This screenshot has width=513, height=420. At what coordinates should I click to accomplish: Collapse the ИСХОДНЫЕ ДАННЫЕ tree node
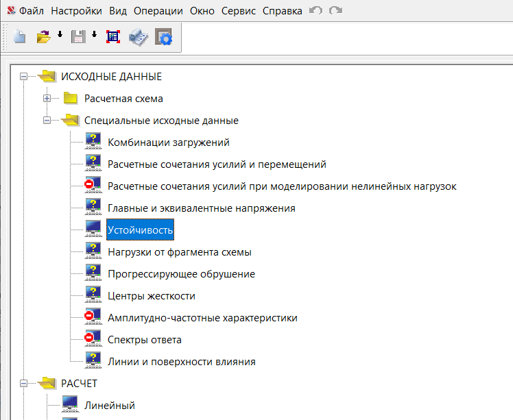(x=23, y=77)
